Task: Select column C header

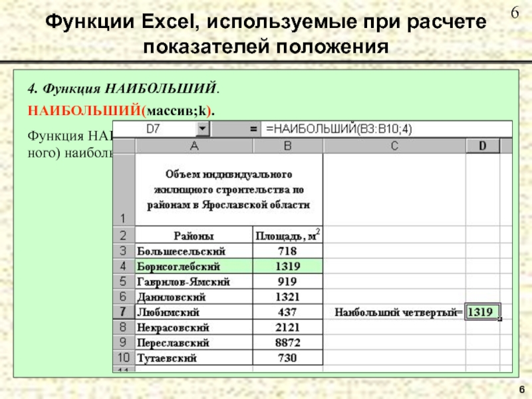Action: click(x=394, y=146)
